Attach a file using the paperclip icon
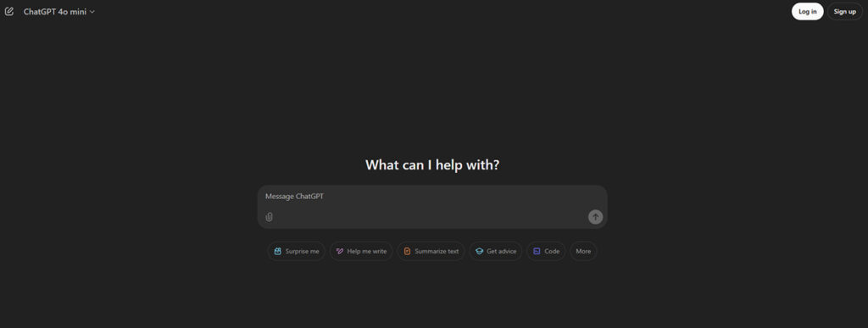This screenshot has height=328, width=868. (x=269, y=217)
